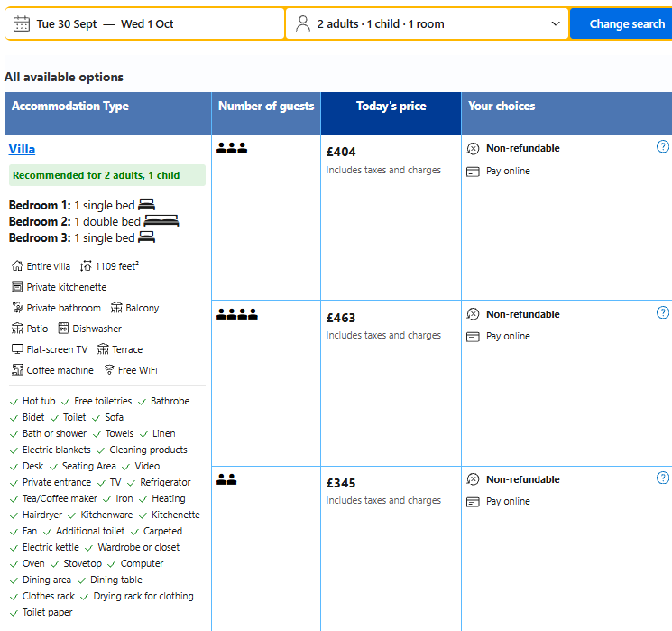This screenshot has width=672, height=631.
Task: Click the £345 price text
Action: coord(341,483)
